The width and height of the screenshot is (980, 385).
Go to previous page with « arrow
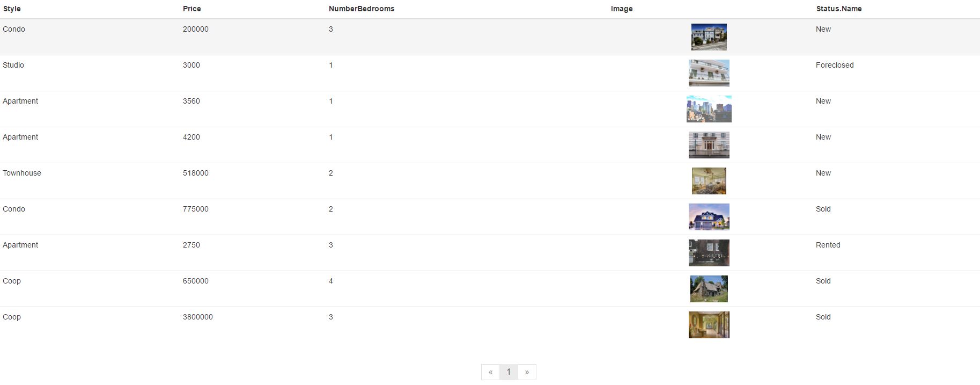(490, 372)
